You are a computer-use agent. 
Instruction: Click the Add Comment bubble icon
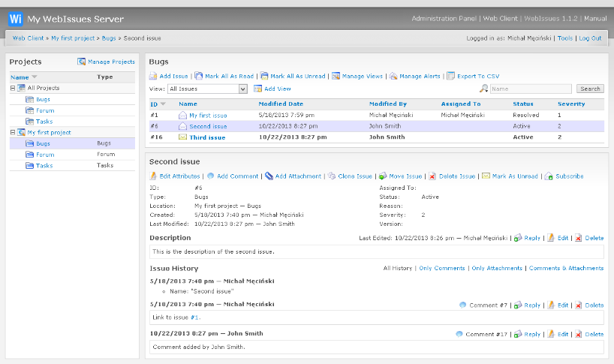click(211, 176)
